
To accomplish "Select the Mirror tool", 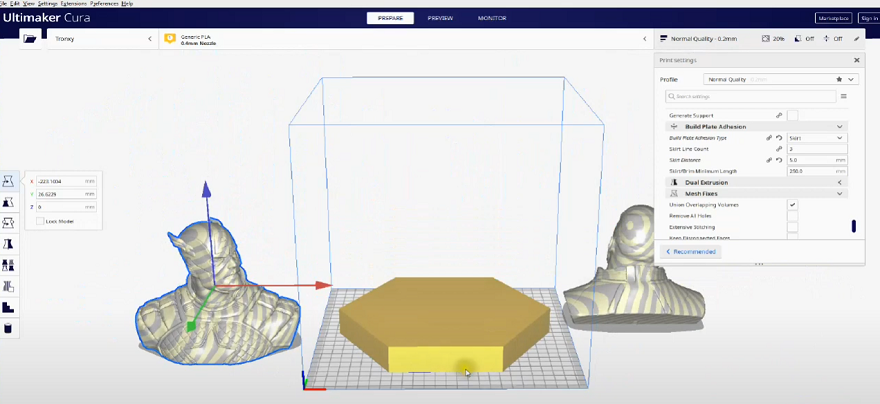I will (x=9, y=244).
